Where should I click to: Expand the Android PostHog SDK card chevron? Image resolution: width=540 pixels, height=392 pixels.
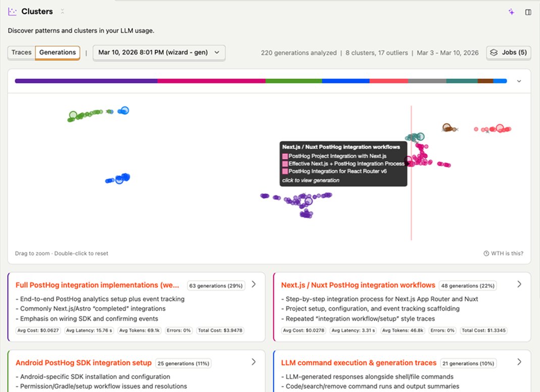pyautogui.click(x=254, y=362)
